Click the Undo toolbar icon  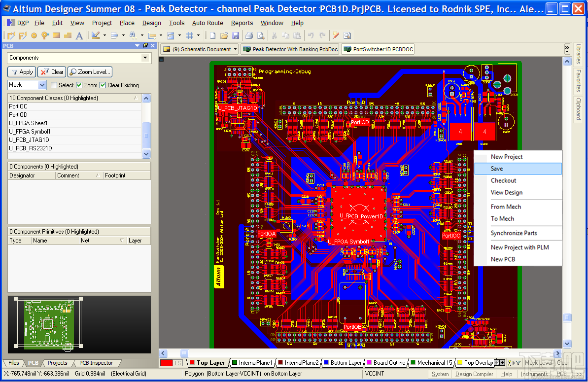point(311,35)
